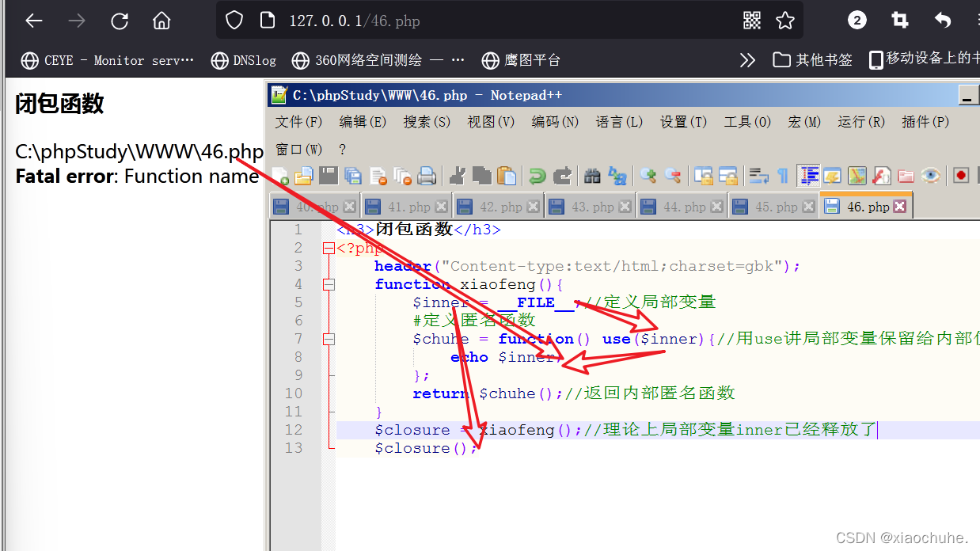Open the 视图(V) menu

(491, 122)
